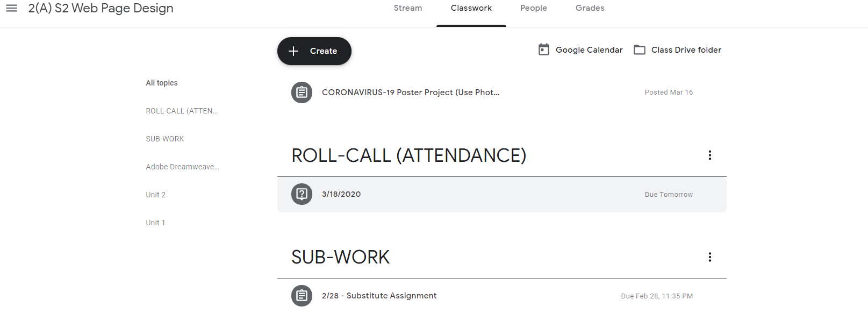Image resolution: width=868 pixels, height=328 pixels.
Task: Open the Class Drive folder icon
Action: (640, 50)
